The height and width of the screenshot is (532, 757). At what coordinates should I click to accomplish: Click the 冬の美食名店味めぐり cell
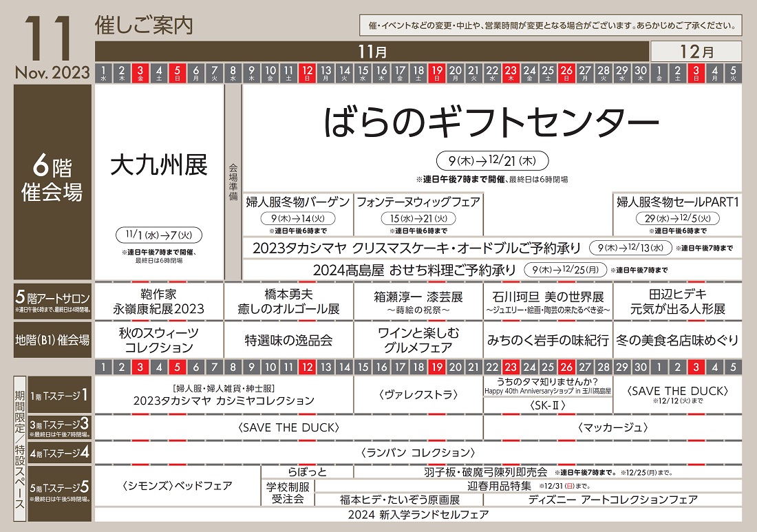point(678,340)
